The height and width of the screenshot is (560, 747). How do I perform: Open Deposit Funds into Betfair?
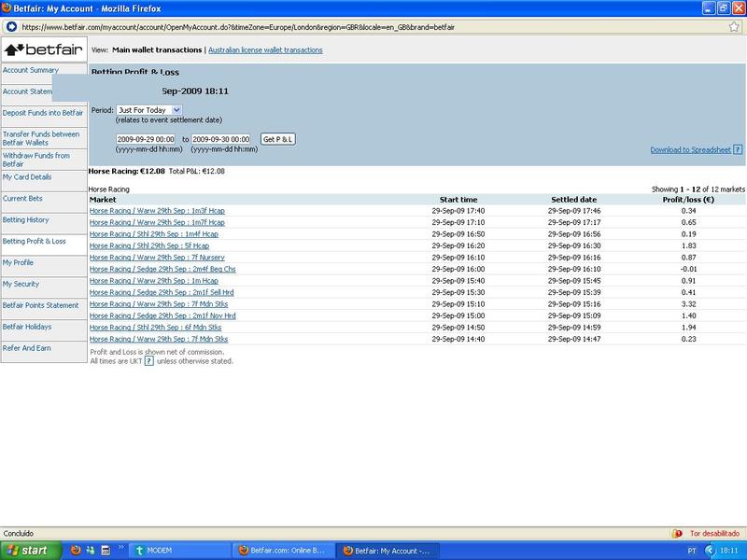click(43, 113)
